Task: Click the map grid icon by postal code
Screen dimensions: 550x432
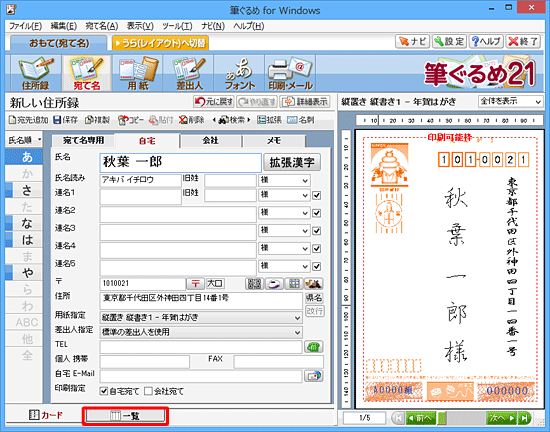Action: click(x=294, y=284)
